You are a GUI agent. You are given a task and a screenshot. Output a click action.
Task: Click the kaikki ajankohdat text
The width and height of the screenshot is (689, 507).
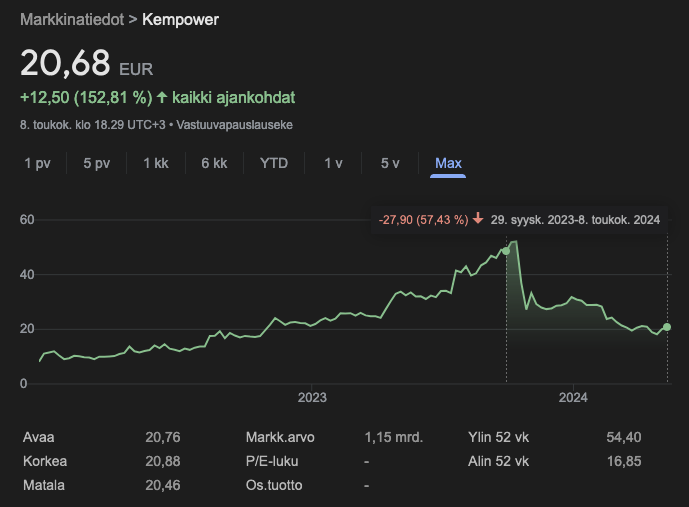233,97
